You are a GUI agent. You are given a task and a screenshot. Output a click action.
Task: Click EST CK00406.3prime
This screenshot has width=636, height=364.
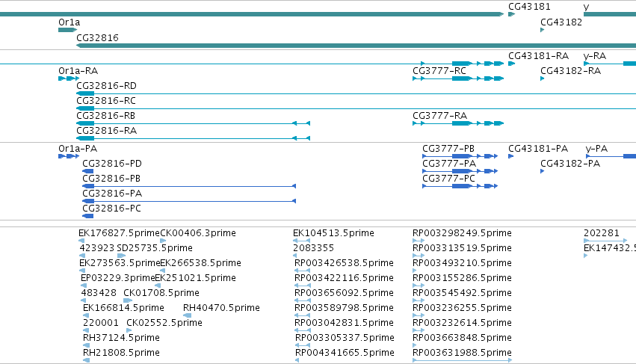[x=198, y=233]
